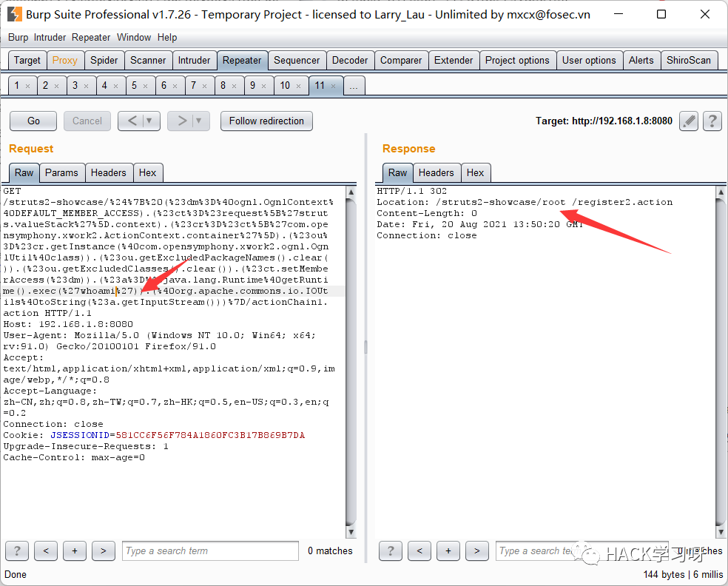This screenshot has width=728, height=586.
Task: Close Repeater tab 5 with its x
Action: tap(145, 86)
